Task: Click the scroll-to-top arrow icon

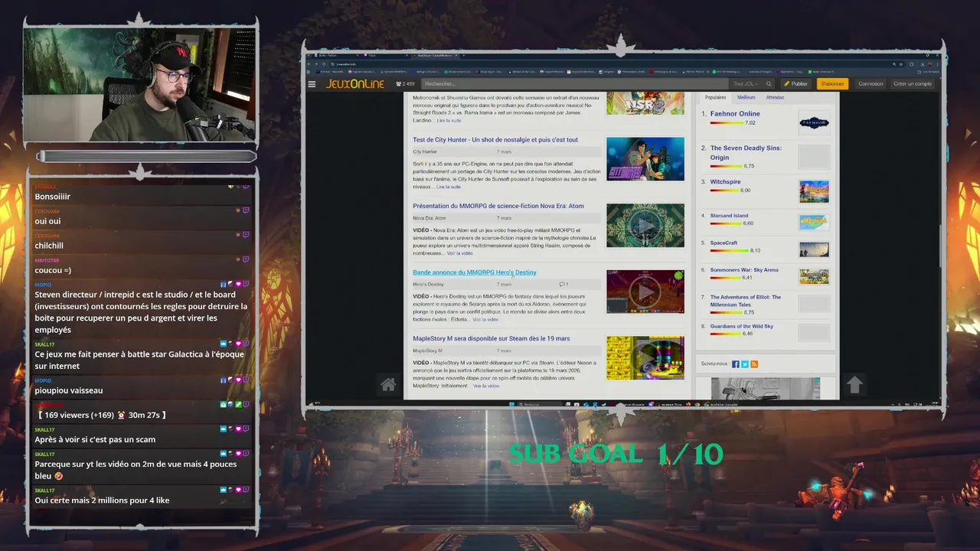Action: coord(854,385)
